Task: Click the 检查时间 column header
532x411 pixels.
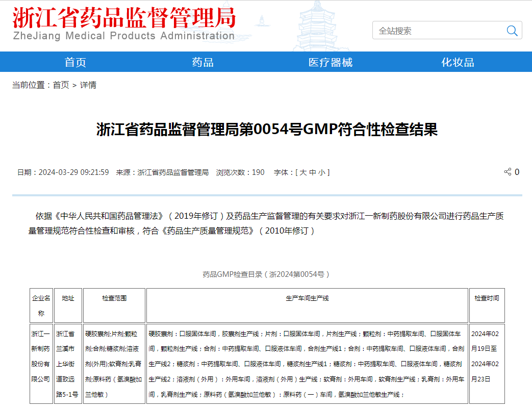Action: 487,305
